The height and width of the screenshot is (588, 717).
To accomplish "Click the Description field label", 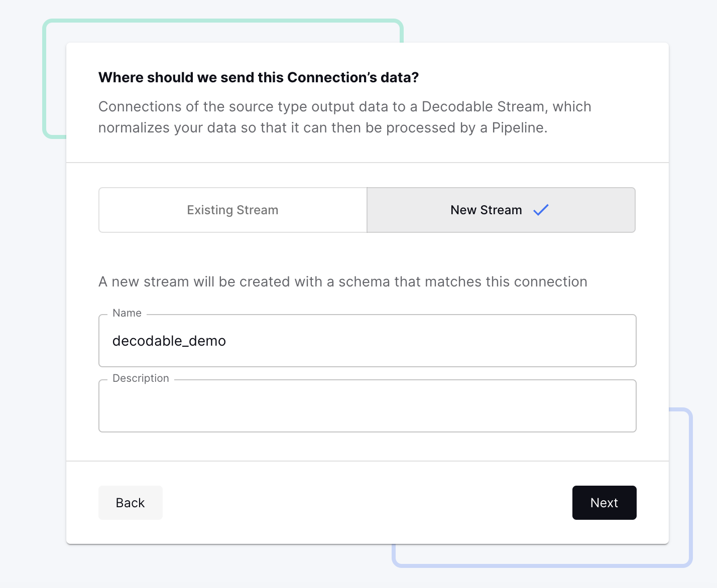I will [x=141, y=378].
